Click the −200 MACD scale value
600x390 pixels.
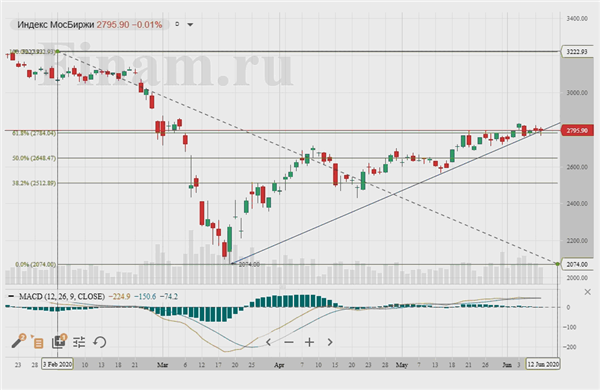coord(569,347)
